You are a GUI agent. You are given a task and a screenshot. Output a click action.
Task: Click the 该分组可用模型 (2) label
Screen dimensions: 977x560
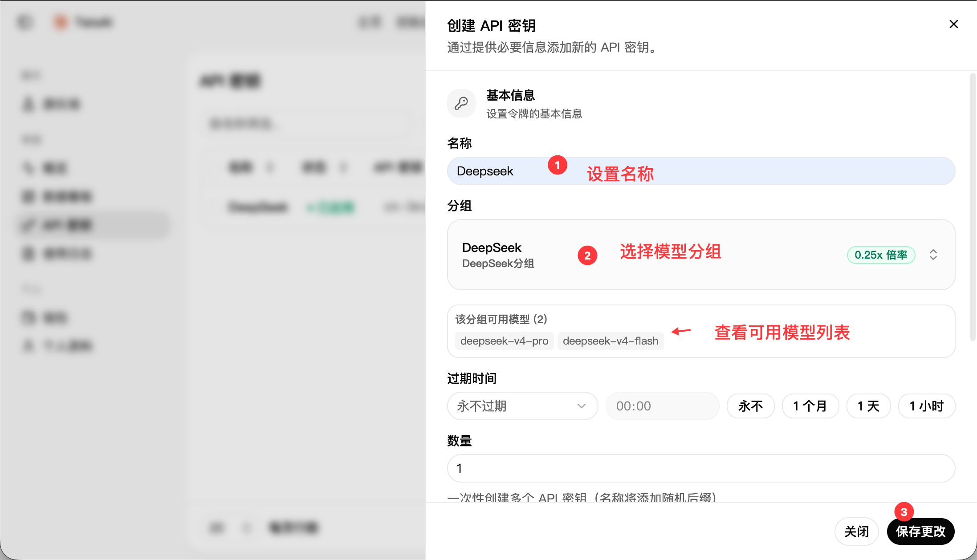point(501,319)
